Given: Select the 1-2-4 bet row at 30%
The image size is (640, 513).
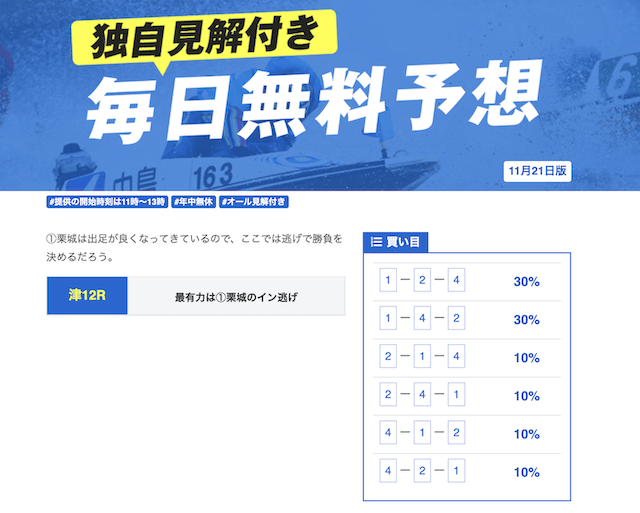Looking at the screenshot, I should click(x=467, y=282).
